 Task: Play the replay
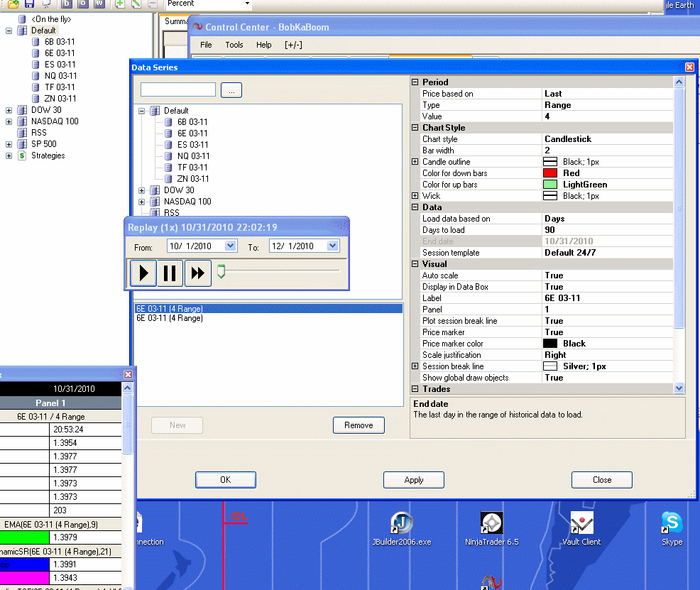tap(143, 273)
